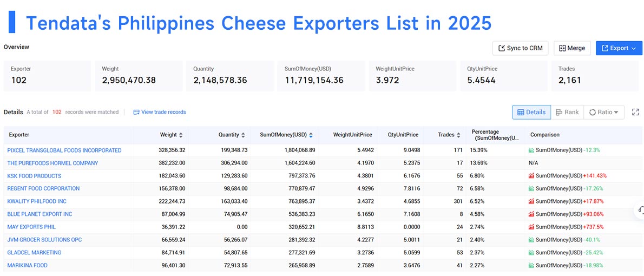Sort by Weight column arrows

(181, 135)
